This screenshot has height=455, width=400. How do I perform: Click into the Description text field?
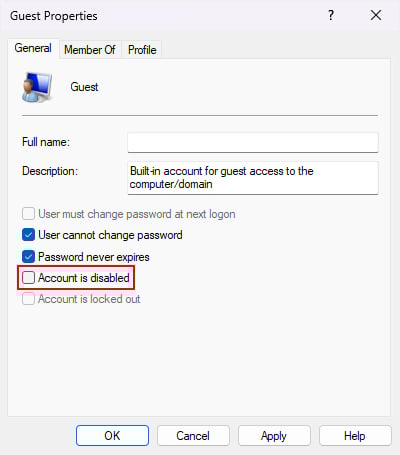(253, 178)
